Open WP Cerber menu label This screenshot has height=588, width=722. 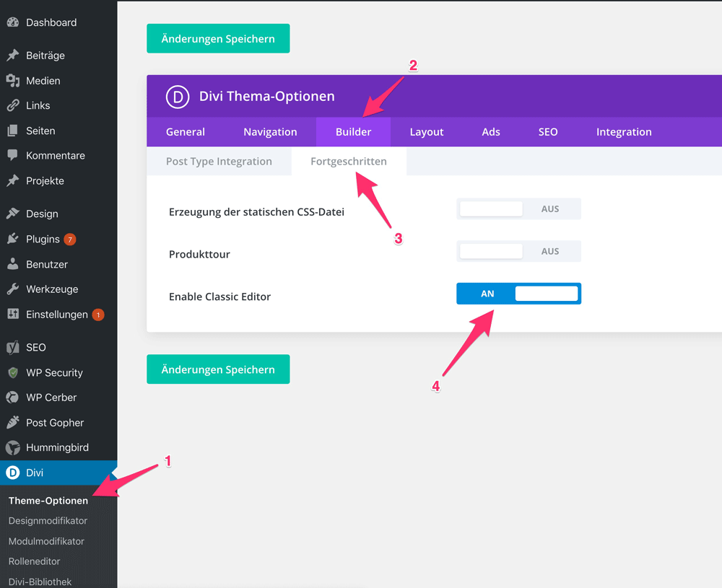pyautogui.click(x=51, y=397)
